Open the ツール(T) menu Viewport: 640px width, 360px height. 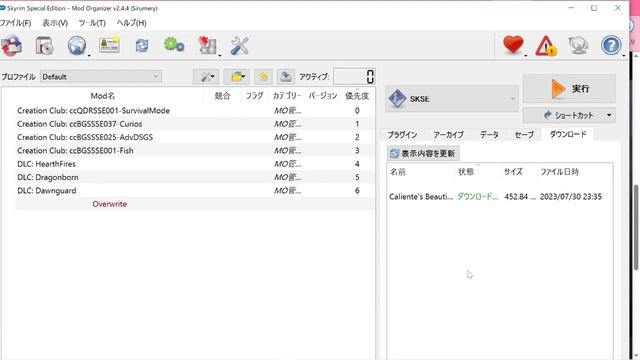tap(92, 23)
